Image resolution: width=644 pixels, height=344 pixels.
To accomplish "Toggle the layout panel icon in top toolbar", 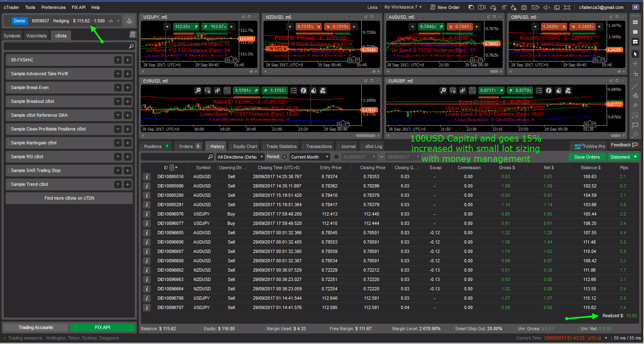I will click(x=557, y=7).
